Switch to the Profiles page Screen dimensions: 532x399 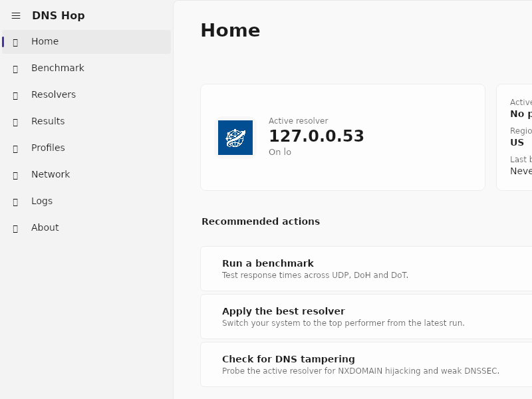[86, 148]
